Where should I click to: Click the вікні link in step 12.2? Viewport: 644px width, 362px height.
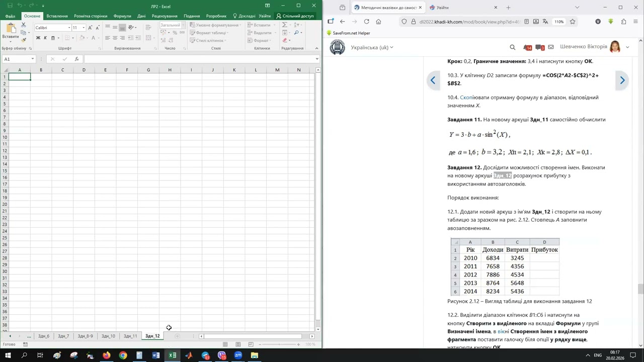pyautogui.click(x=503, y=331)
